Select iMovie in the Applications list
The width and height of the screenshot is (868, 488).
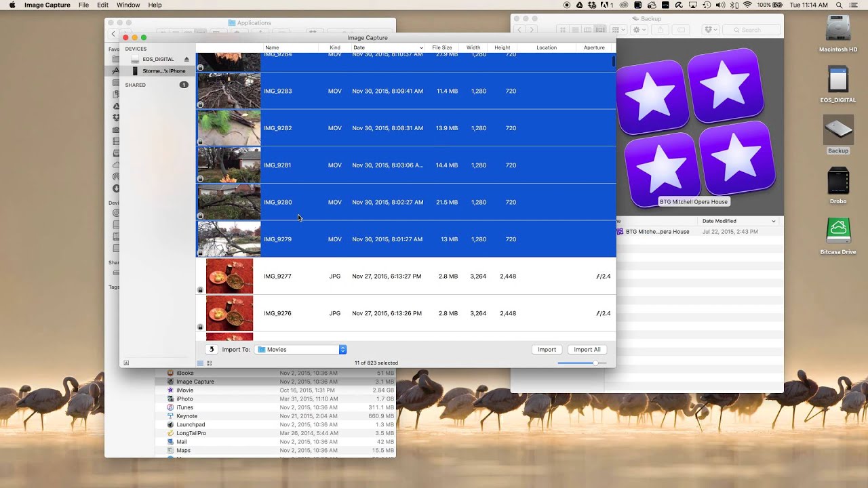pyautogui.click(x=184, y=390)
